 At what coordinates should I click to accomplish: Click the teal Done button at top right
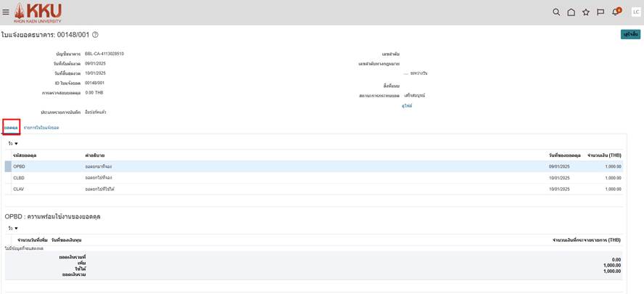pos(630,35)
